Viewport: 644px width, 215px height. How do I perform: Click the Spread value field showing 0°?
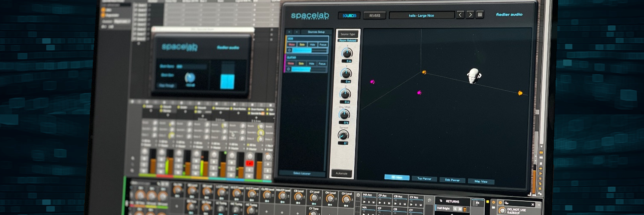343,143
